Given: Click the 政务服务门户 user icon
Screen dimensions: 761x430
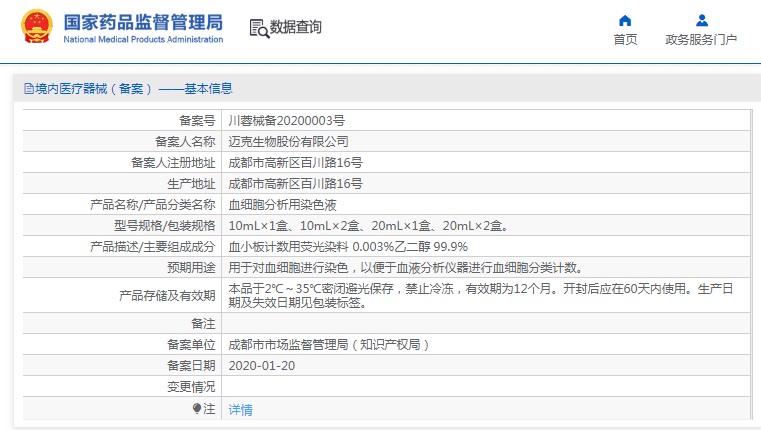Looking at the screenshot, I should 702,20.
